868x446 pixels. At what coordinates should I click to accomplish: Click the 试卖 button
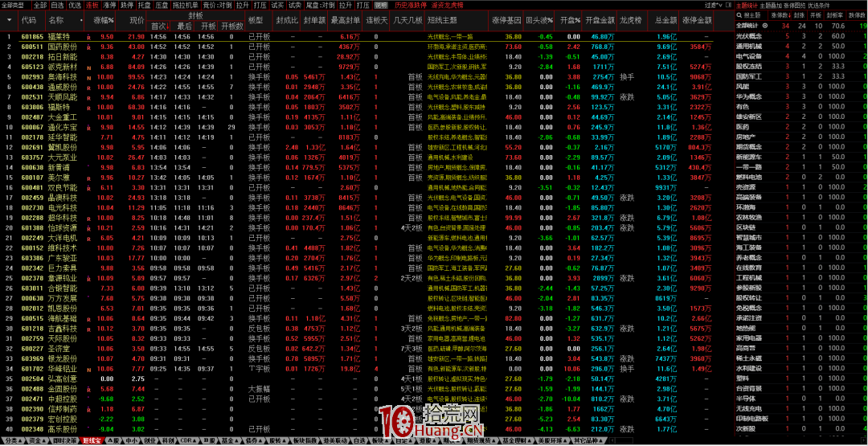(x=295, y=5)
